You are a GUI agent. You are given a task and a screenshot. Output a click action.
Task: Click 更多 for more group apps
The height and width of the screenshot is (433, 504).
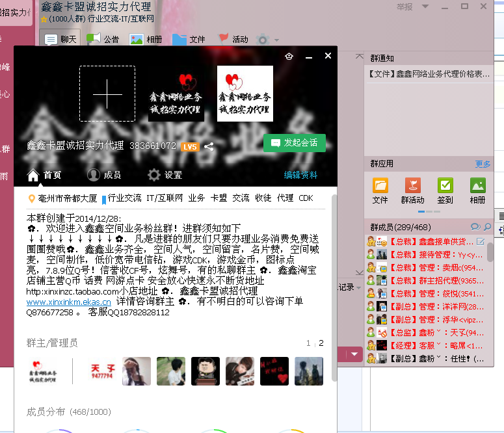pyautogui.click(x=483, y=164)
